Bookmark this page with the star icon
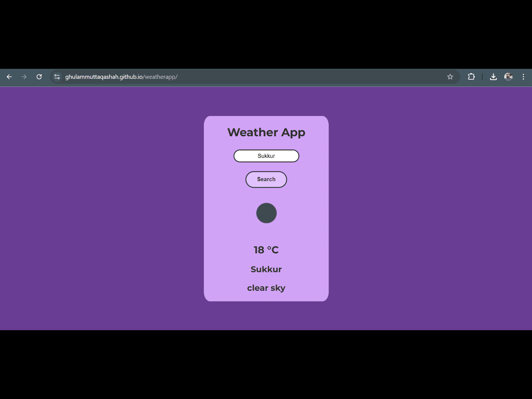This screenshot has height=399, width=532. (x=450, y=77)
